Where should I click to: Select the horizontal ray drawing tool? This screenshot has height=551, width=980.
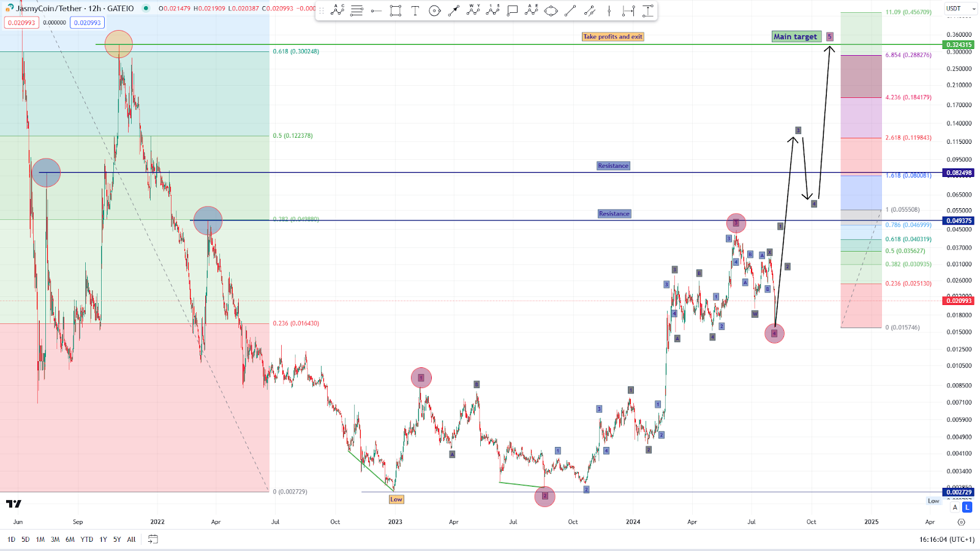[377, 10]
